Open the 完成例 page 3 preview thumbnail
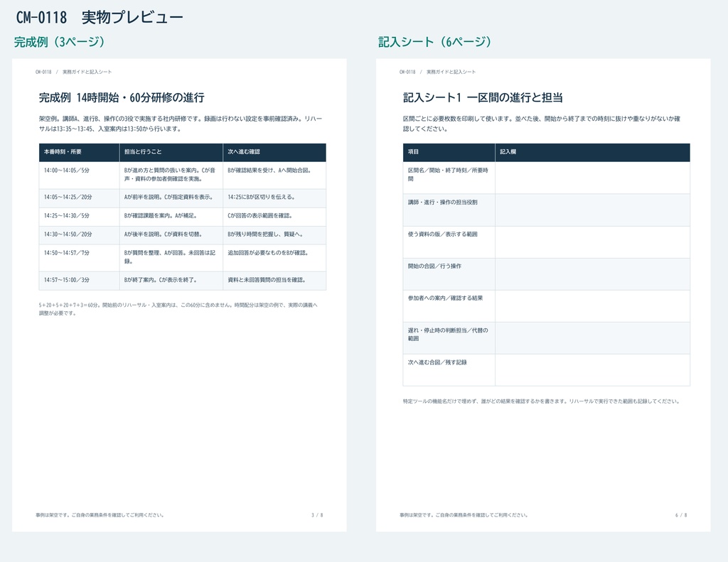The width and height of the screenshot is (728, 562). tap(179, 295)
